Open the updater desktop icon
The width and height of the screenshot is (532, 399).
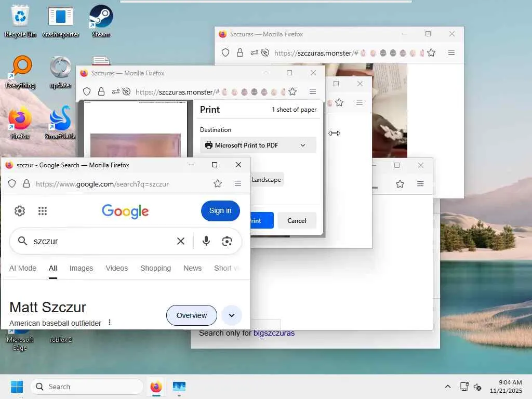click(x=60, y=72)
